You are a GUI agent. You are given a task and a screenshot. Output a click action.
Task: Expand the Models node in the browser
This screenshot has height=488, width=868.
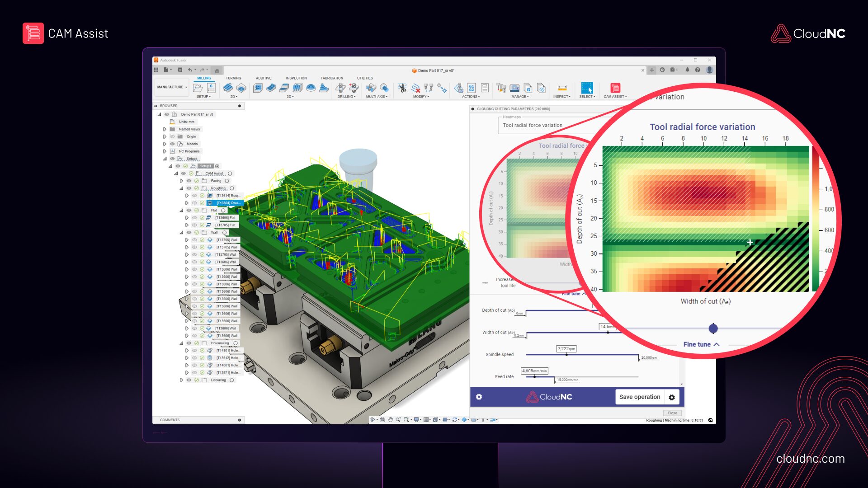(165, 144)
